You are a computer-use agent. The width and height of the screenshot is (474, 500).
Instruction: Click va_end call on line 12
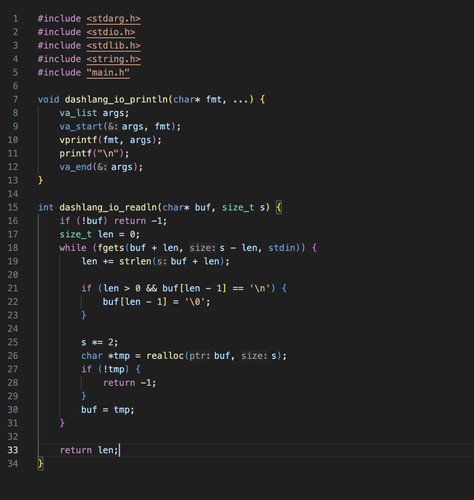click(101, 167)
